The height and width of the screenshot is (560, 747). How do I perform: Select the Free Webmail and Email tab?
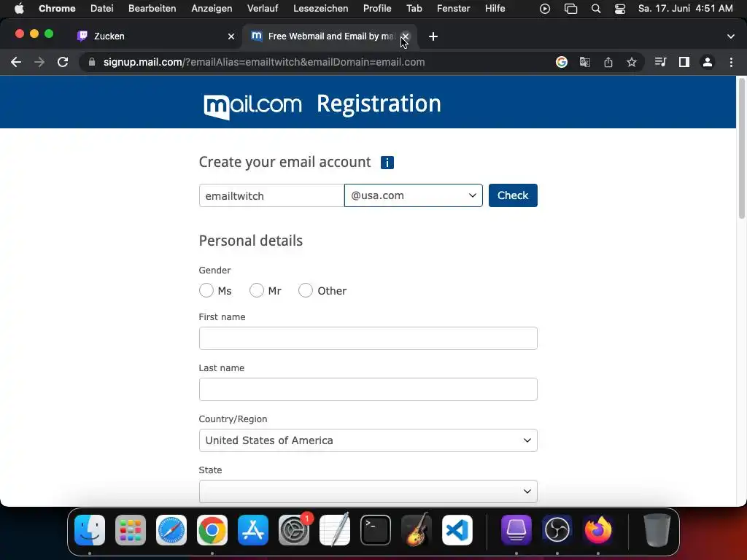pyautogui.click(x=329, y=36)
